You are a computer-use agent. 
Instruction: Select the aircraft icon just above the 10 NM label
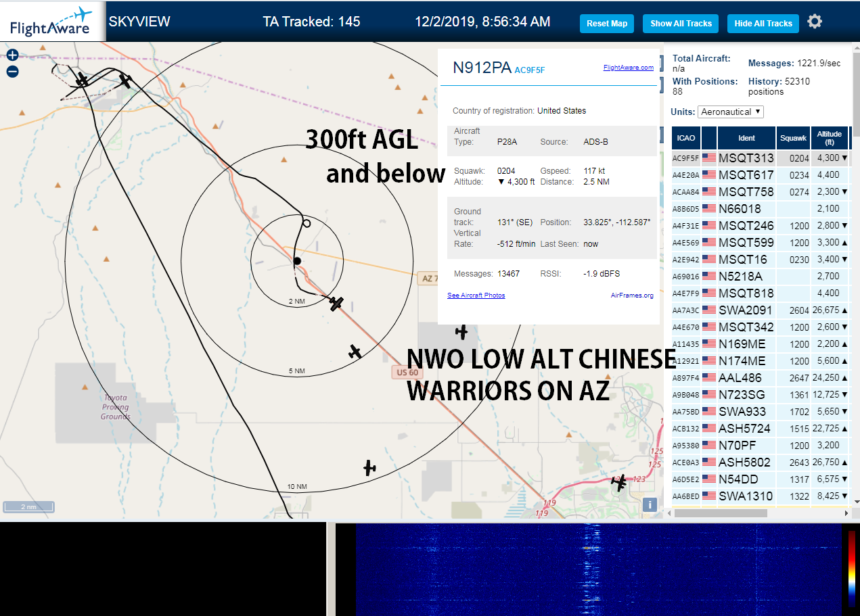(x=369, y=467)
